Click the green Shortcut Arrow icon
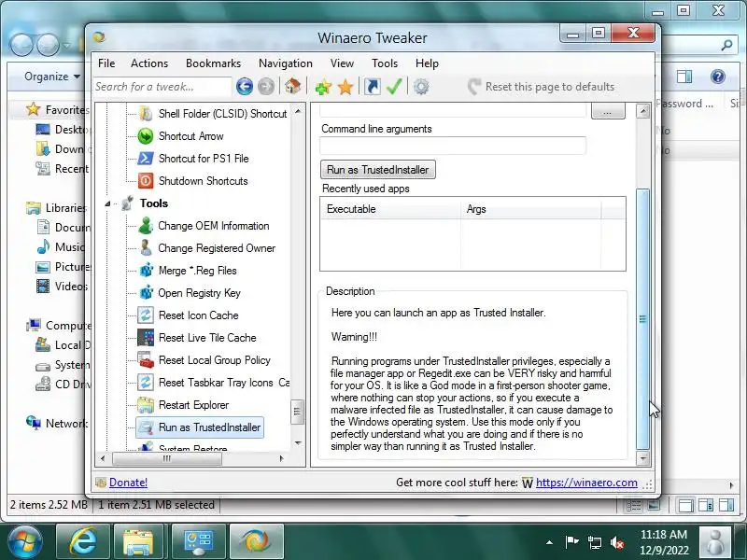Image resolution: width=747 pixels, height=560 pixels. coord(146,136)
